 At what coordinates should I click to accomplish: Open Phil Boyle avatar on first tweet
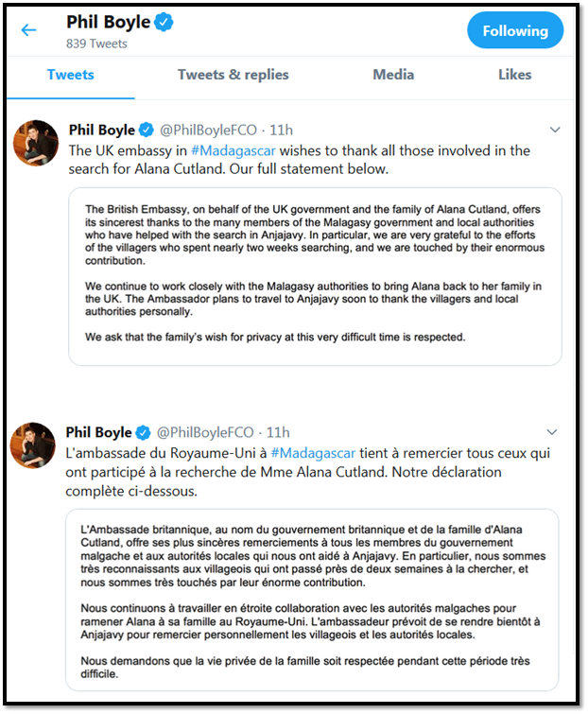tap(36, 143)
